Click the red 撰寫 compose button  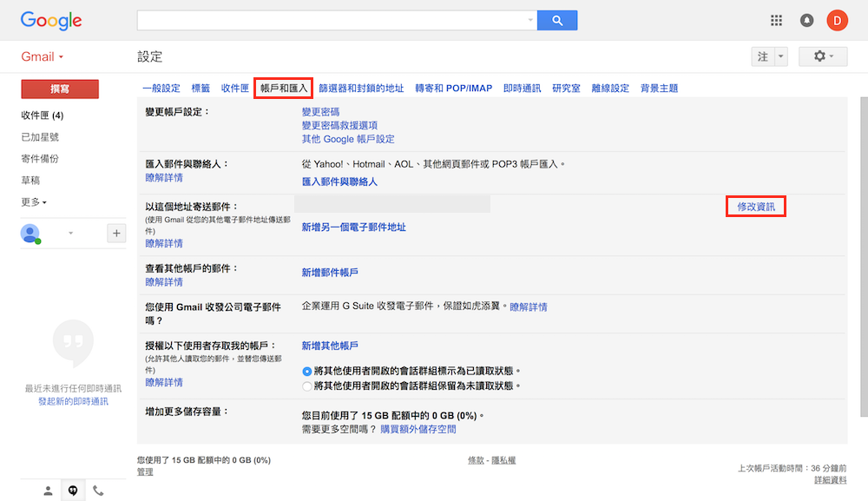coord(60,89)
